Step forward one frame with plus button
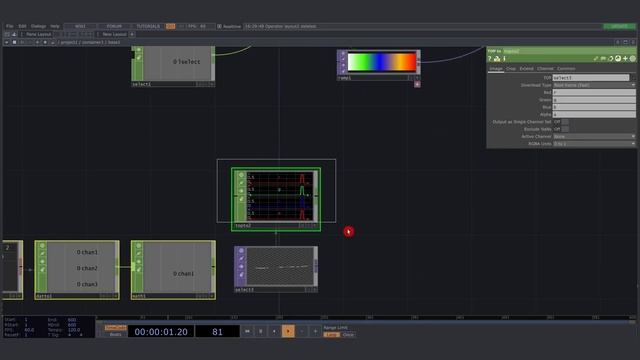 (315, 331)
